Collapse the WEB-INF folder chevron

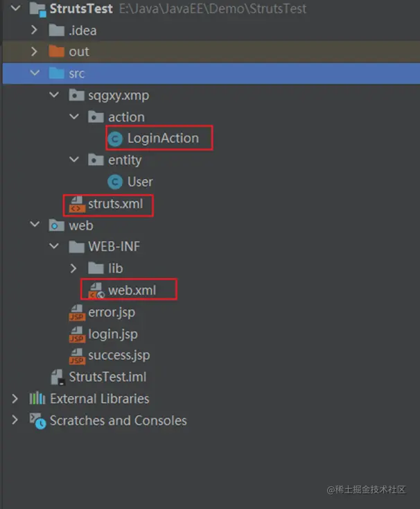[x=54, y=245]
